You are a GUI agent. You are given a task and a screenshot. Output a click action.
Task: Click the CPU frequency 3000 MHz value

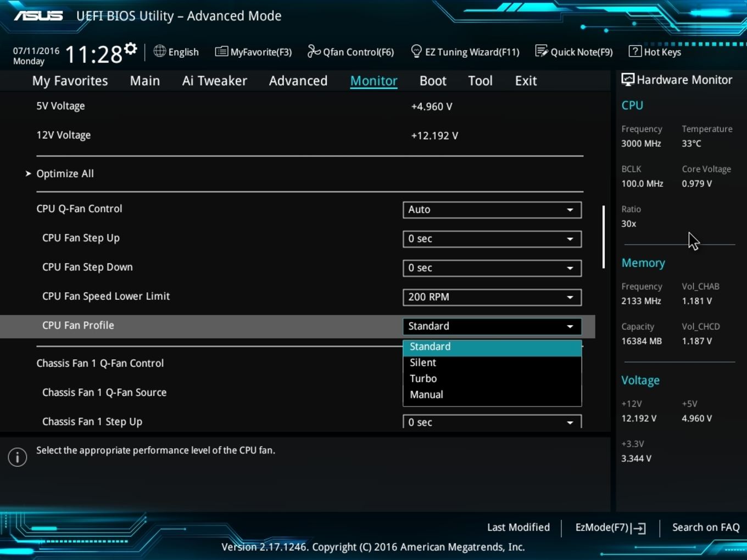click(x=641, y=143)
